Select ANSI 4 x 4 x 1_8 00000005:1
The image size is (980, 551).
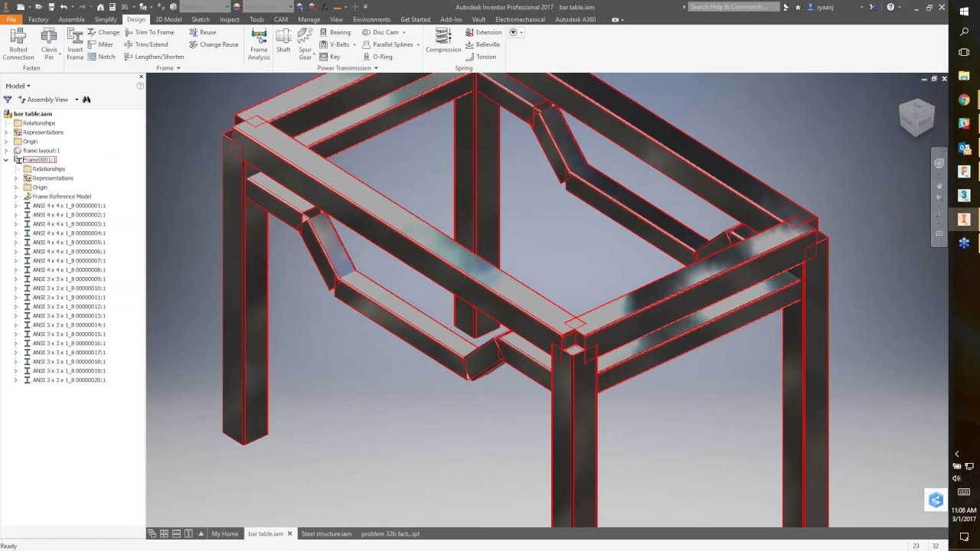tap(69, 243)
